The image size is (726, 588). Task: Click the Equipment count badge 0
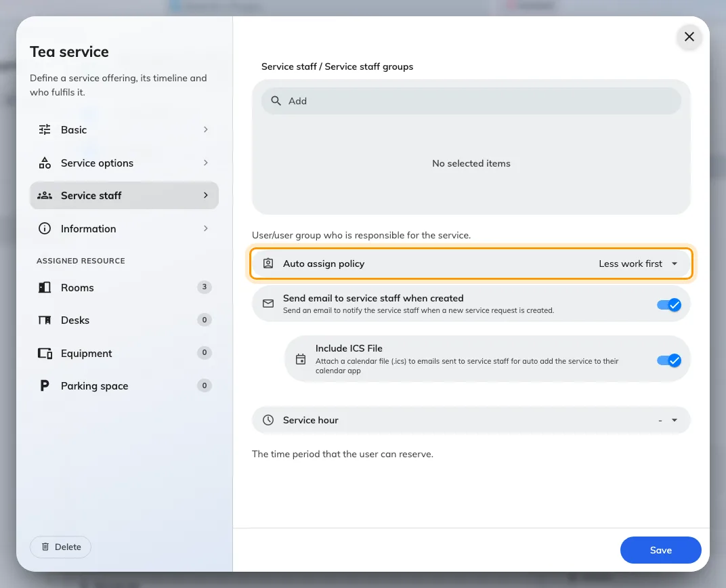(x=205, y=353)
